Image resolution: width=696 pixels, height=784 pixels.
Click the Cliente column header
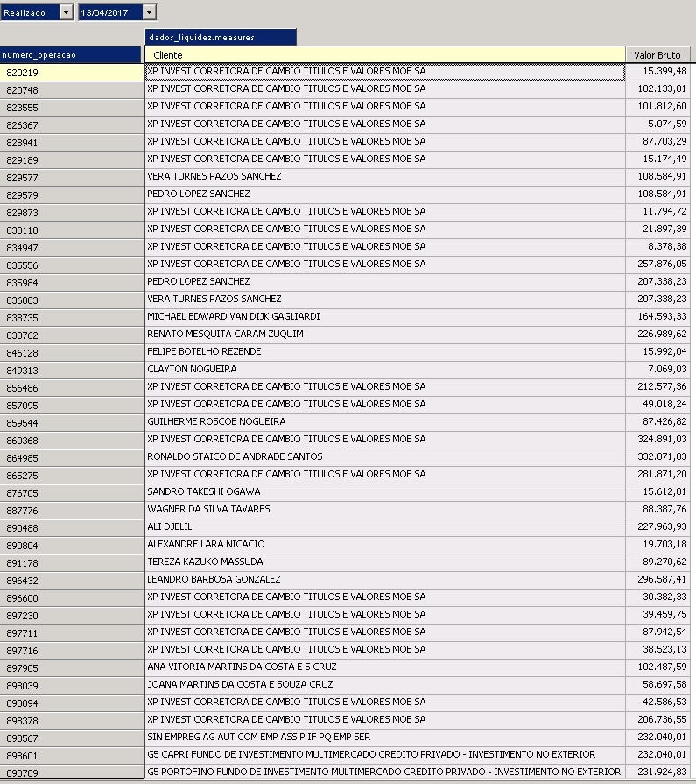pos(384,54)
